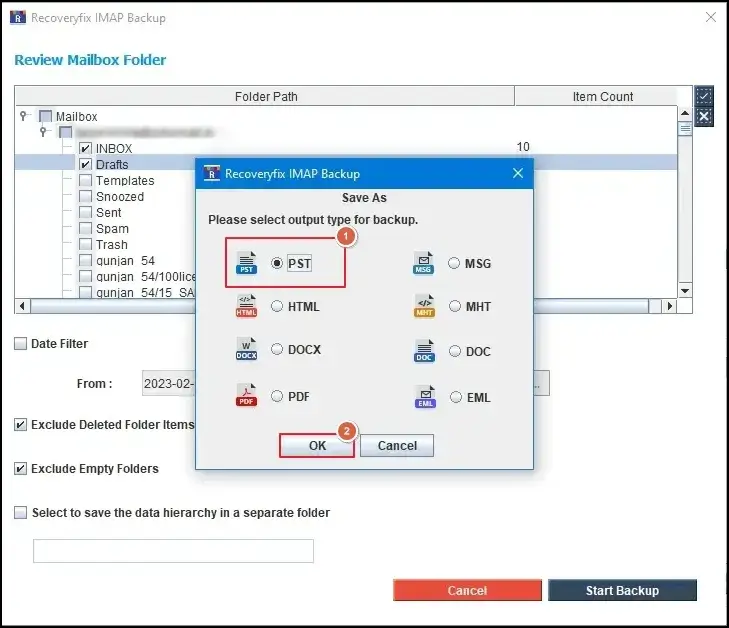Select the gunjan_54 folder label
729x628 pixels.
tap(126, 261)
